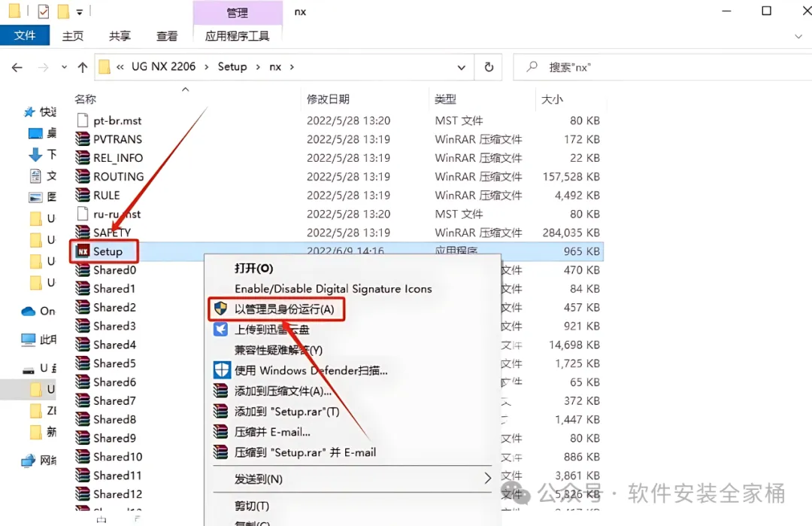812x526 pixels.
Task: Sort by 修改日期 column
Action: click(328, 99)
